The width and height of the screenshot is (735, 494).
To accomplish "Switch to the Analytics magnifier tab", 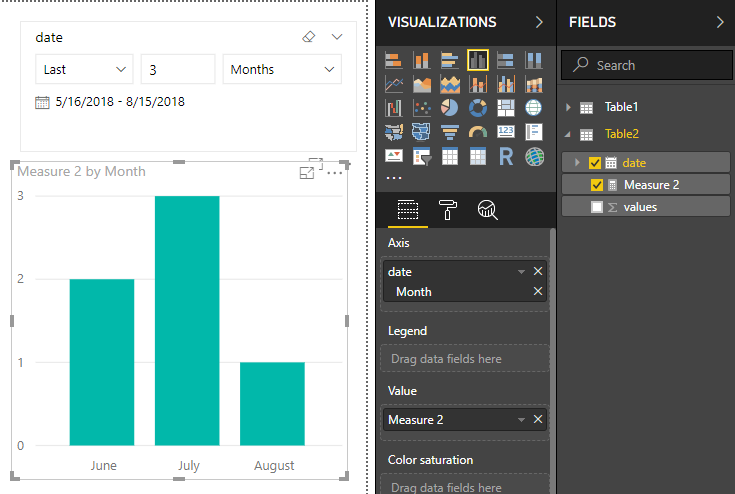I will click(x=488, y=210).
